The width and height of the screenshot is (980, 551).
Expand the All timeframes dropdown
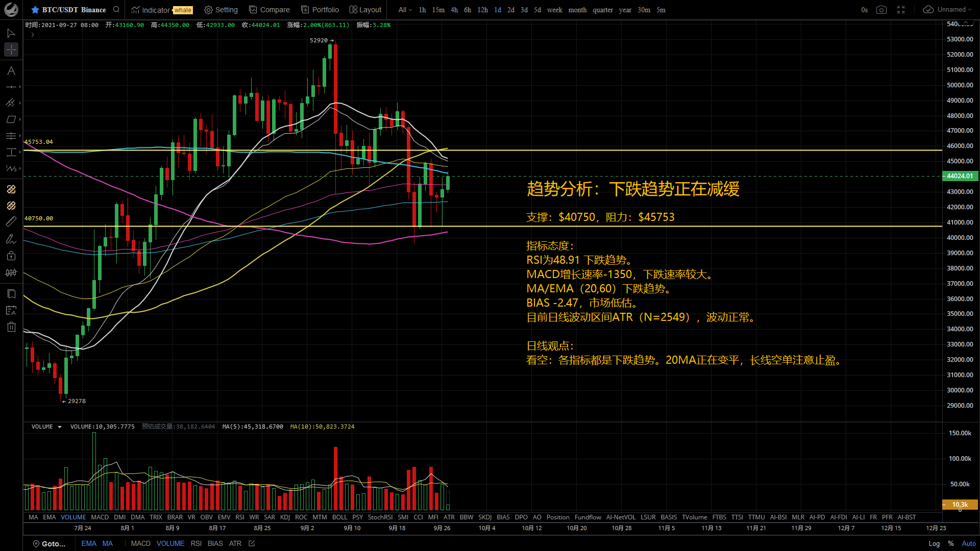[405, 10]
